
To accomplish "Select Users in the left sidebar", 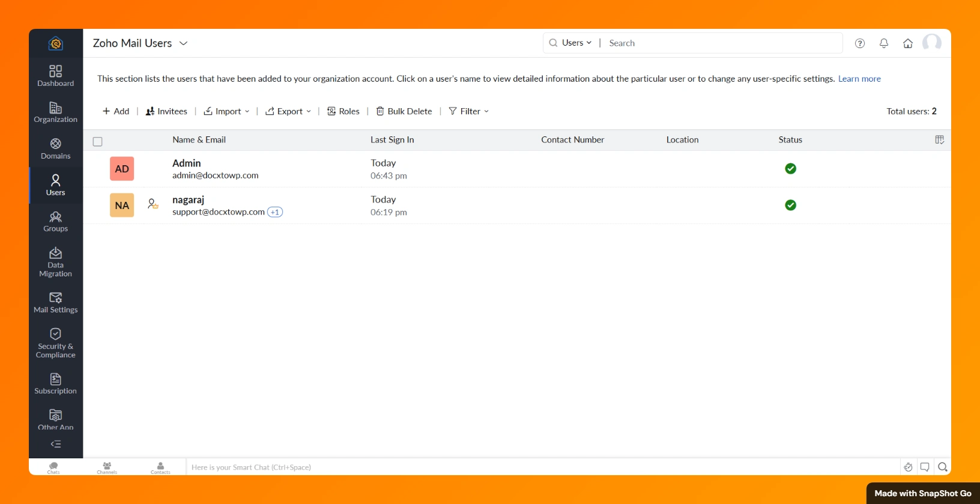I will click(56, 185).
